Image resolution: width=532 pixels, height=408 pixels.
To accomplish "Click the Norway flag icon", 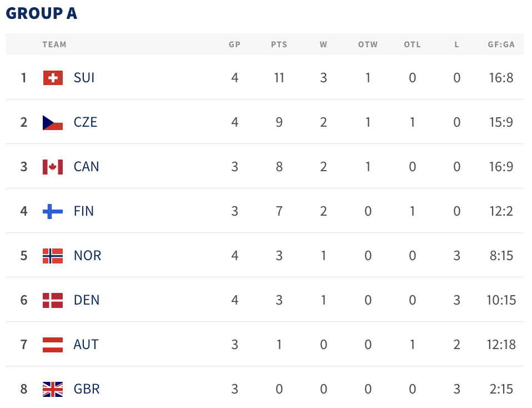I will [53, 256].
